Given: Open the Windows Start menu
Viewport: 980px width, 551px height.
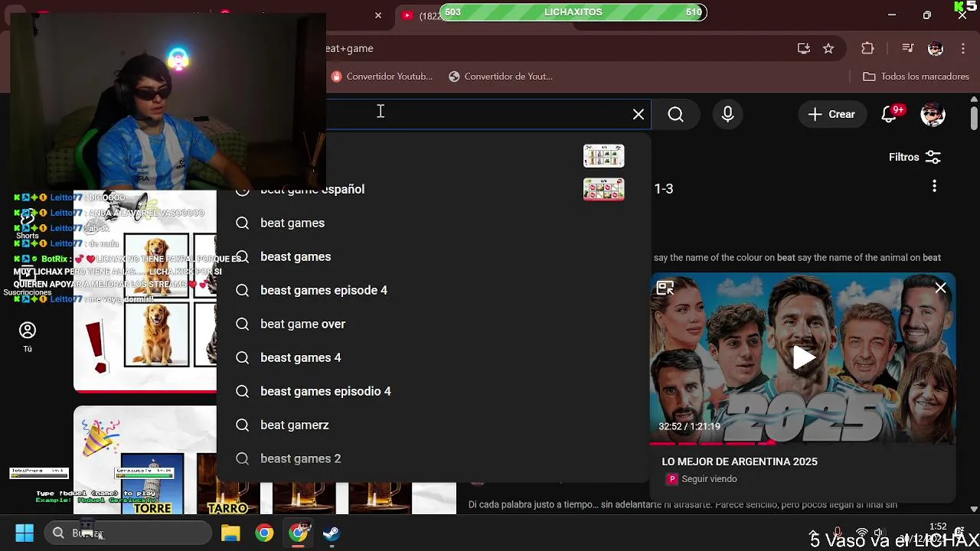Looking at the screenshot, I should click(x=24, y=533).
